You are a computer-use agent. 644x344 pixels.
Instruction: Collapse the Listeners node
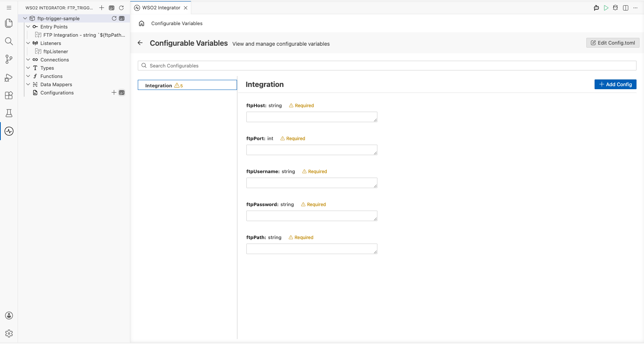[28, 43]
